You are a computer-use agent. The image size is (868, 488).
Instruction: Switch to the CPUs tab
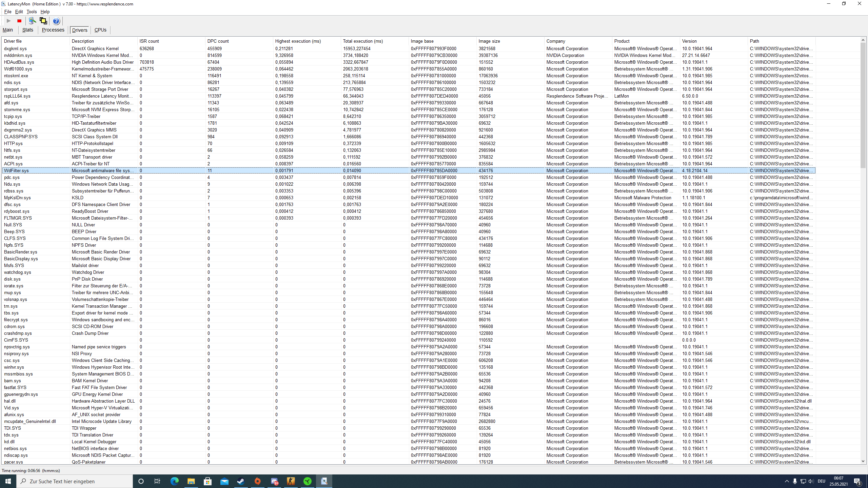(100, 30)
